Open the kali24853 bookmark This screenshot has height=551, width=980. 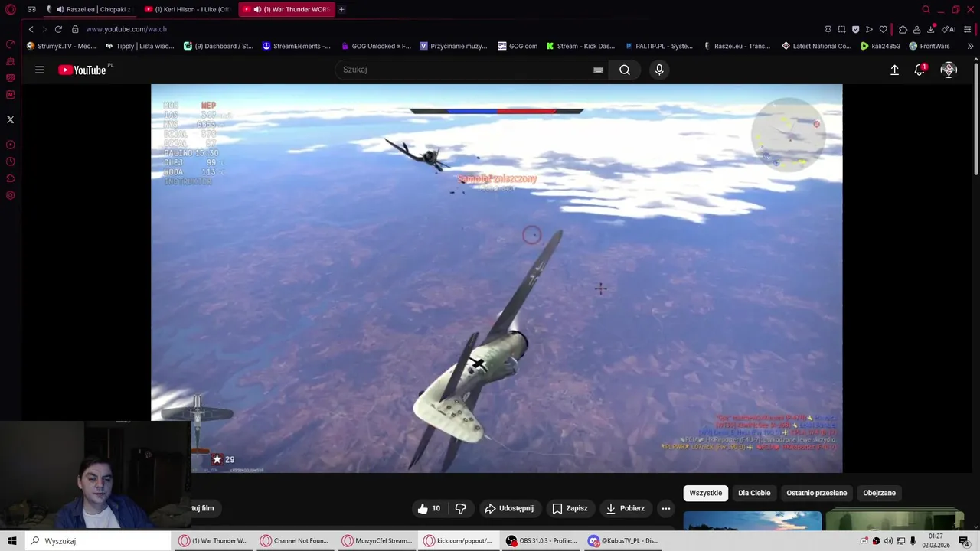coord(880,46)
